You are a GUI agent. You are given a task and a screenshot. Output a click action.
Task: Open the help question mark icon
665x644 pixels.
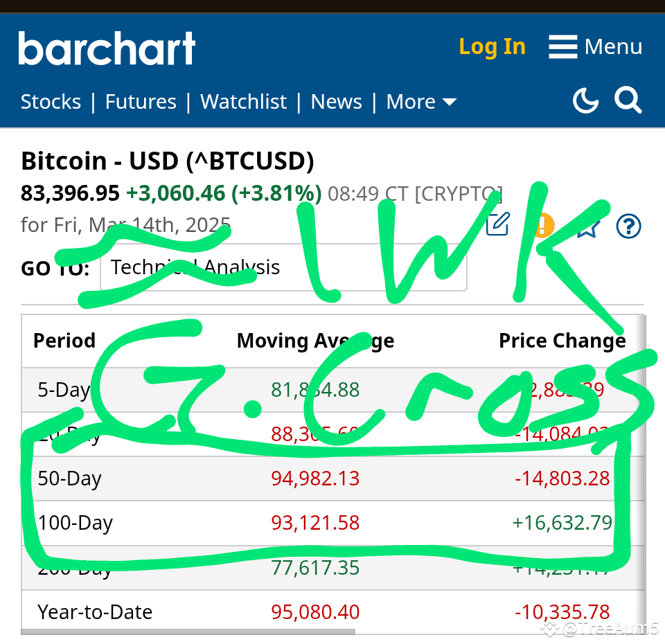click(628, 226)
